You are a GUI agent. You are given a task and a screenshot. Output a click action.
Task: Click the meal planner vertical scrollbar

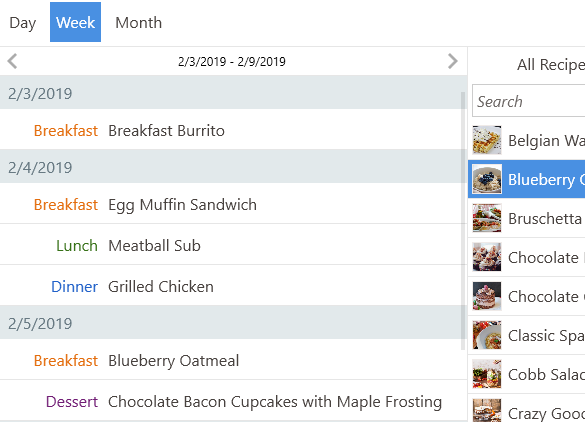coord(464,220)
